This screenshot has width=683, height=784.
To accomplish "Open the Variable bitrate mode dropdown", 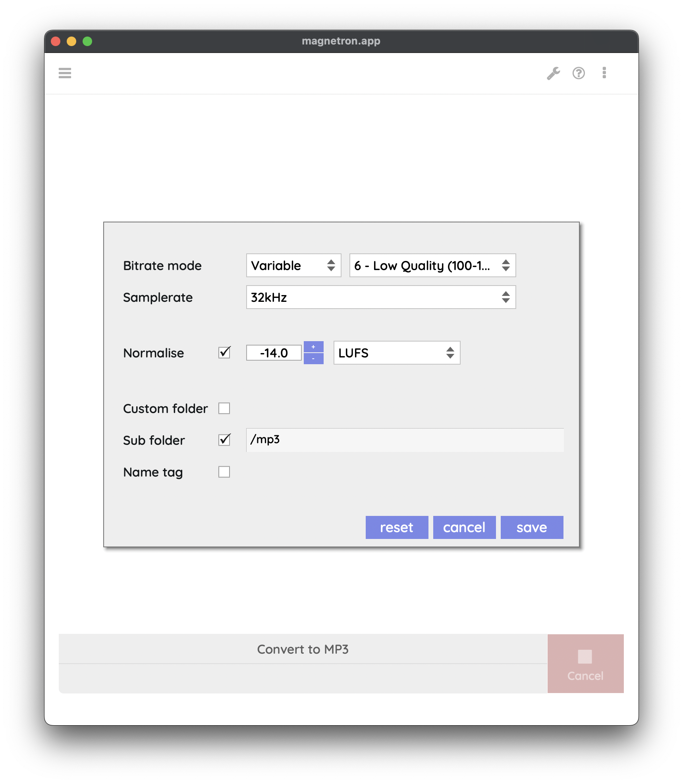I will tap(293, 265).
